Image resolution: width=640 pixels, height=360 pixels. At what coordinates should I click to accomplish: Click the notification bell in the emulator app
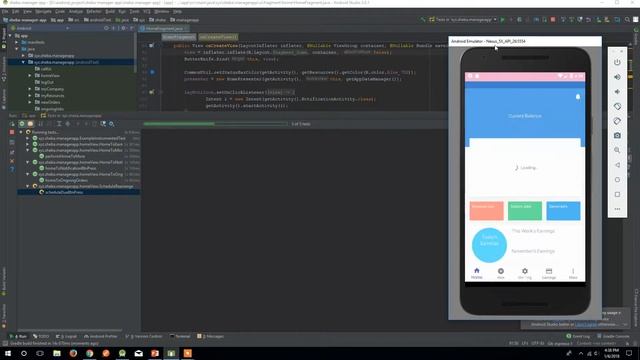578,97
